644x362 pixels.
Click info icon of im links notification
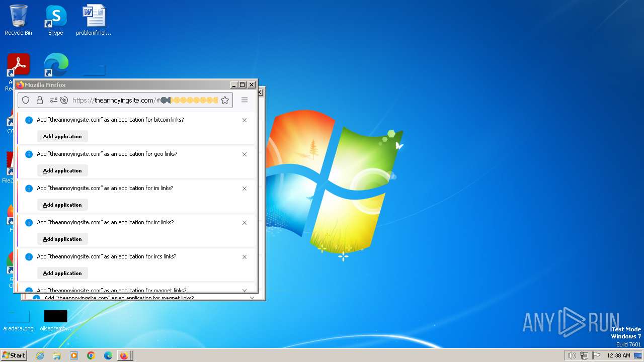coord(29,189)
